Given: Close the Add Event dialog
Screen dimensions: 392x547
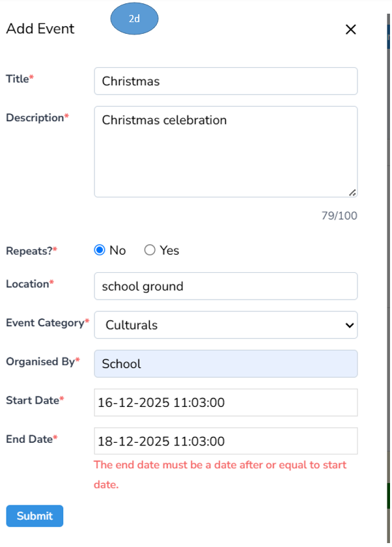Looking at the screenshot, I should click(351, 29).
